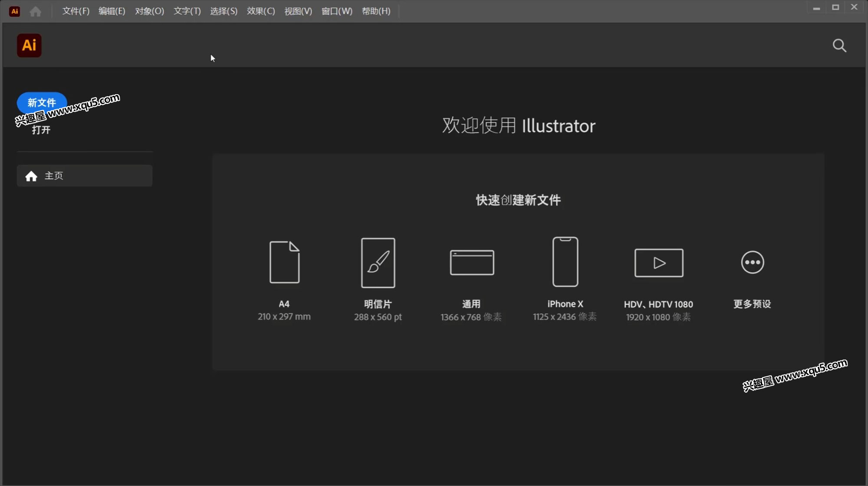Click the 打开 open button
The width and height of the screenshot is (868, 486).
(x=41, y=130)
